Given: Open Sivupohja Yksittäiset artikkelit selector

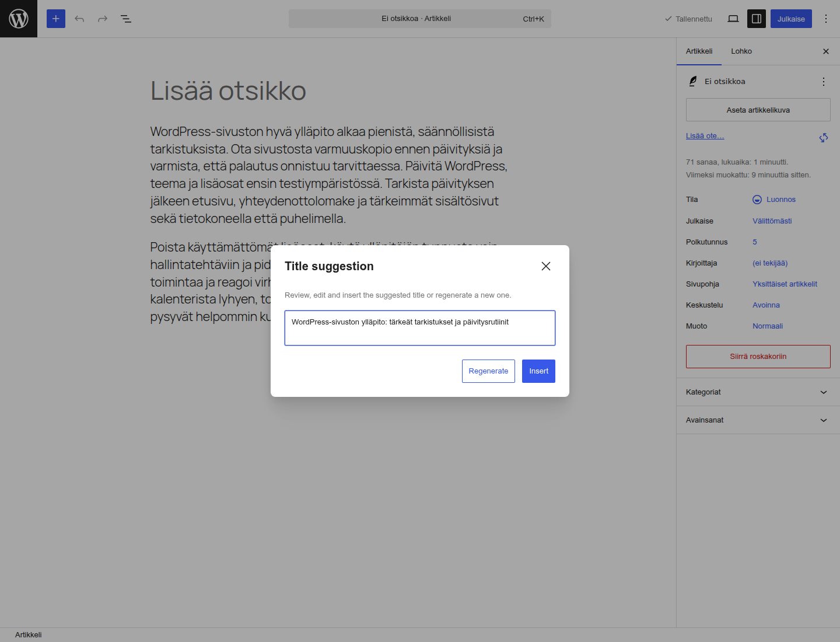Looking at the screenshot, I should (x=785, y=284).
